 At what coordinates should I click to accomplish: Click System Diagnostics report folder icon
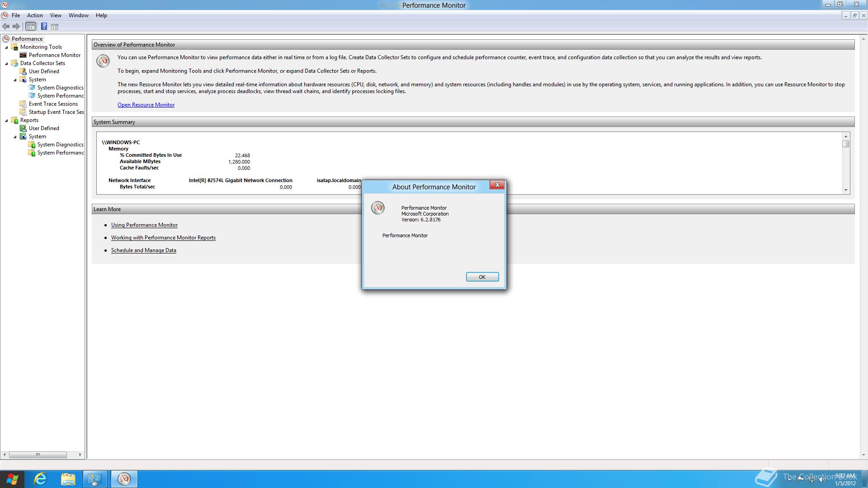(32, 145)
